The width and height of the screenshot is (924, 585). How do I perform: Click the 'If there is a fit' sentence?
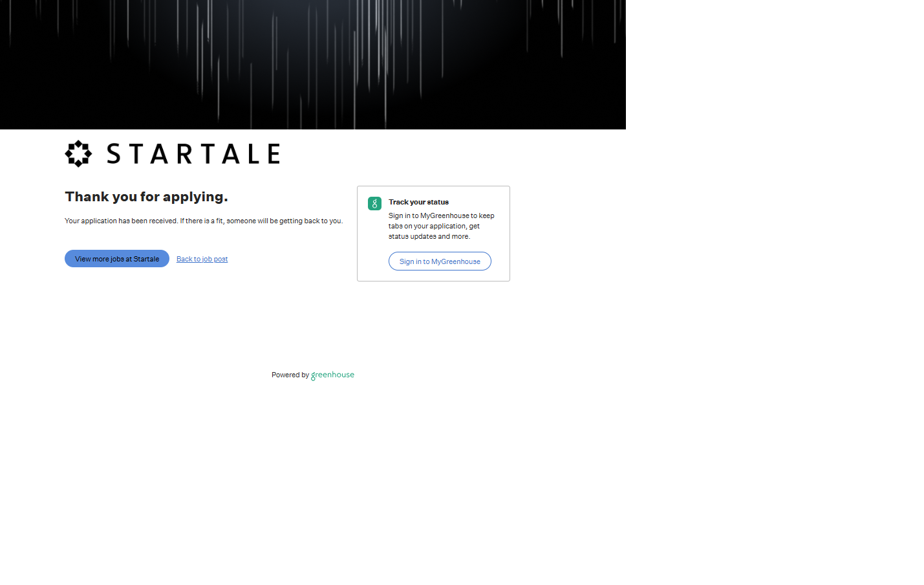261,221
